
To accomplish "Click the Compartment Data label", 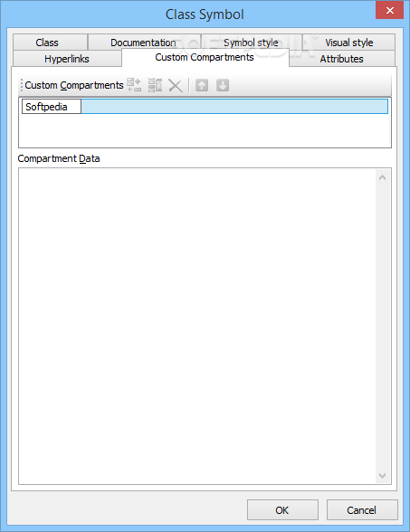I will pos(59,158).
